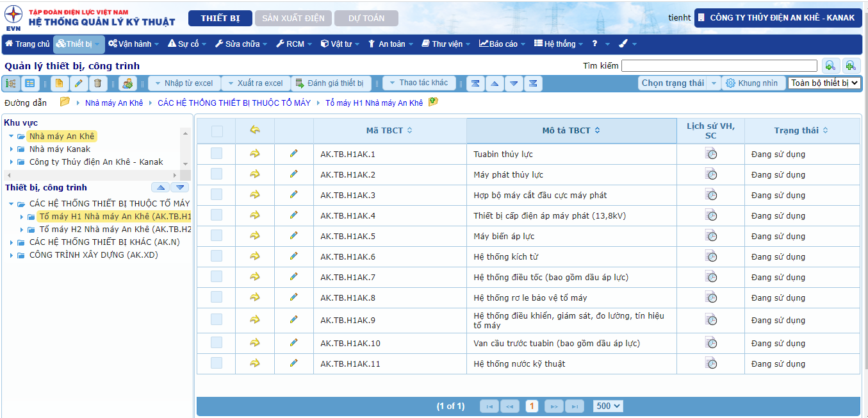This screenshot has height=418, width=868.
Task: Open the Toàn bộ thiết bị dropdown
Action: 824,83
